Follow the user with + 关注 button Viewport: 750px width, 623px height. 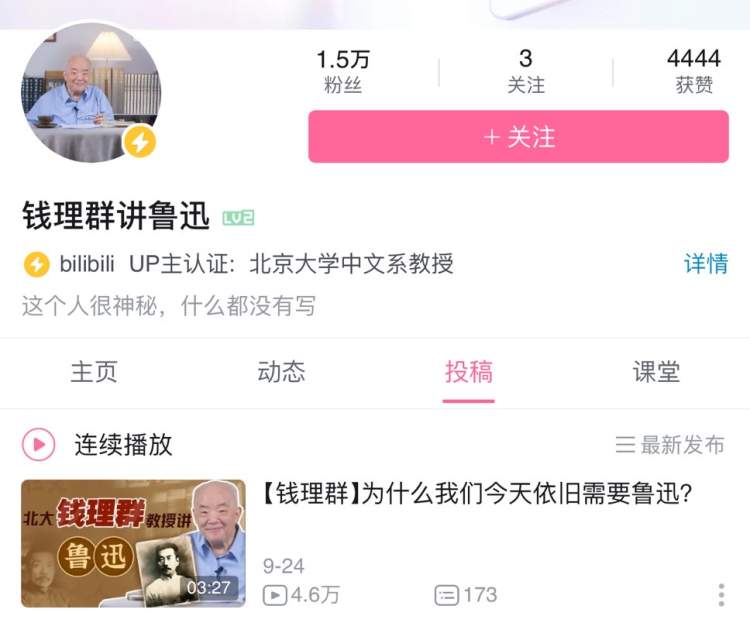518,137
